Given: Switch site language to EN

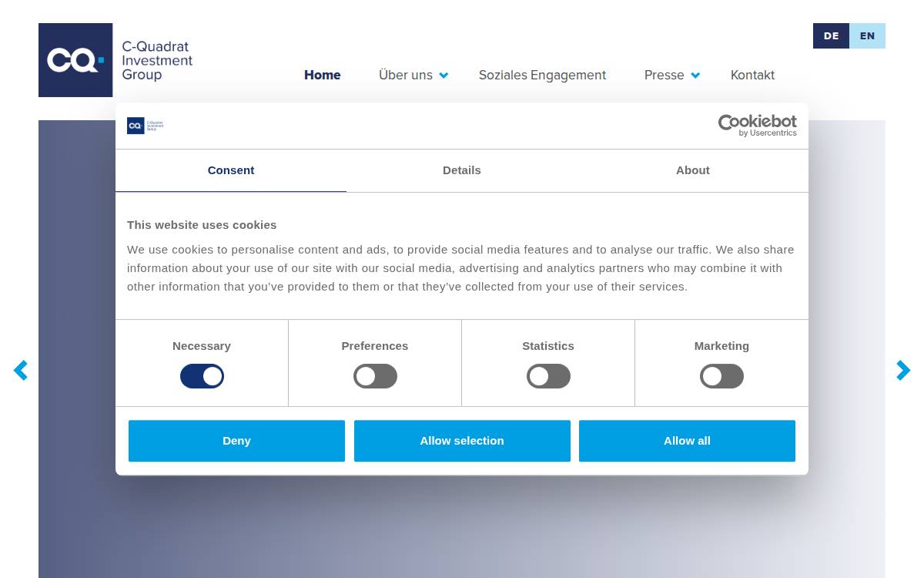Looking at the screenshot, I should click(867, 35).
